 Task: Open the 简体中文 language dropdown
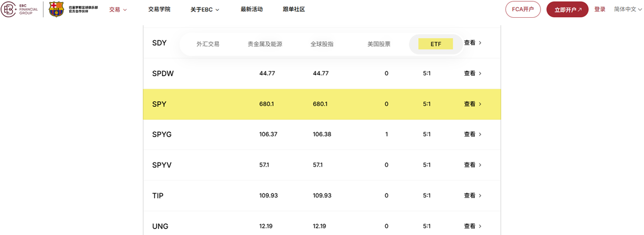click(628, 10)
